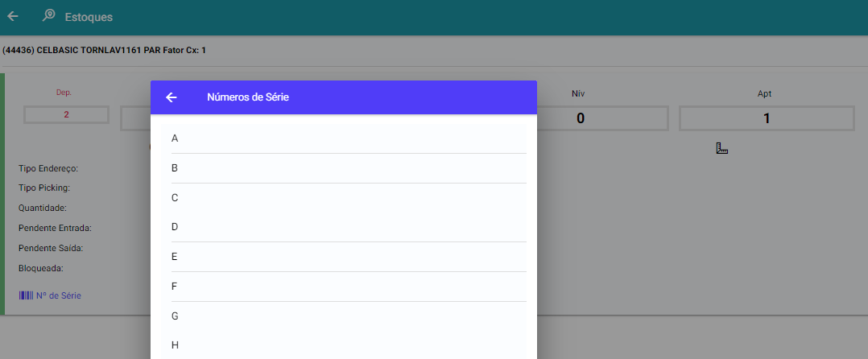Click the barcode icon next to Nº de Série
The image size is (868, 359).
point(26,295)
